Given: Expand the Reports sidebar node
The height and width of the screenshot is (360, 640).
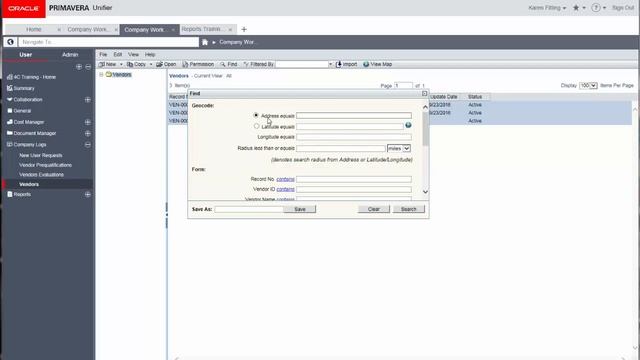Looking at the screenshot, I should pos(88,195).
